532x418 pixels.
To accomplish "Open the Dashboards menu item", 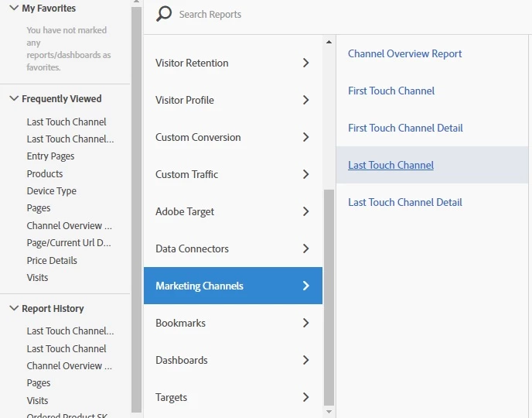I will pos(182,360).
